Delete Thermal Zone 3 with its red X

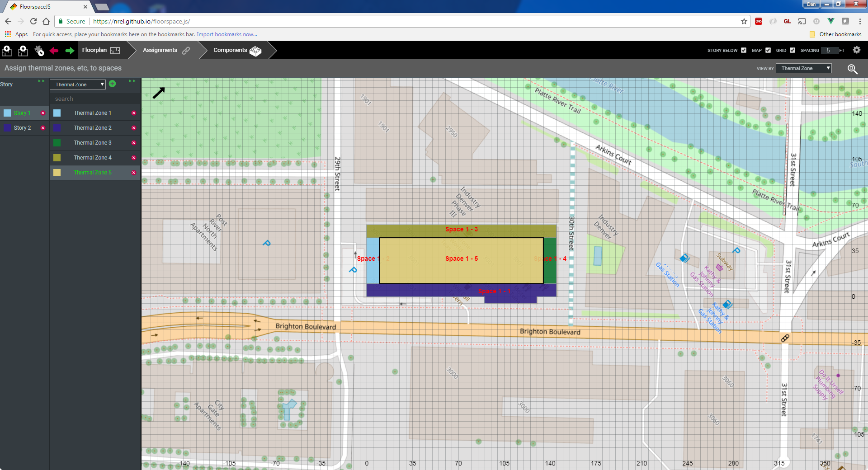[x=134, y=143]
